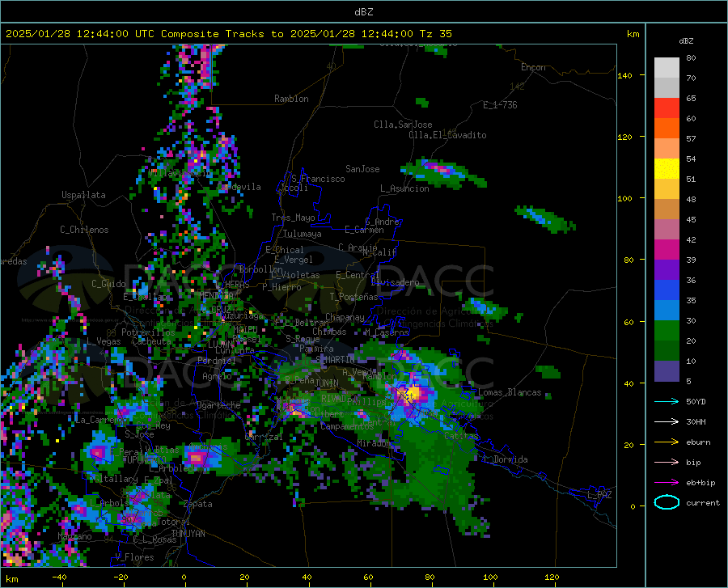Click the cyan current ellipse legend icon
This screenshot has height=588, width=728.
tap(667, 502)
